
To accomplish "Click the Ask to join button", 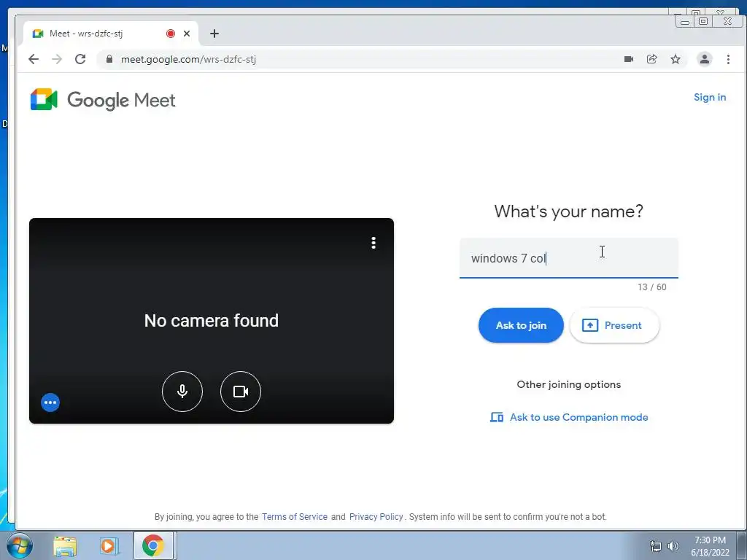I will tap(521, 325).
